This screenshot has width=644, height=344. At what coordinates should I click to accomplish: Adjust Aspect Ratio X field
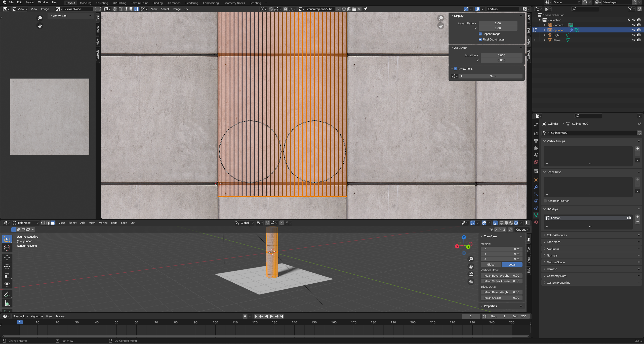tap(498, 23)
